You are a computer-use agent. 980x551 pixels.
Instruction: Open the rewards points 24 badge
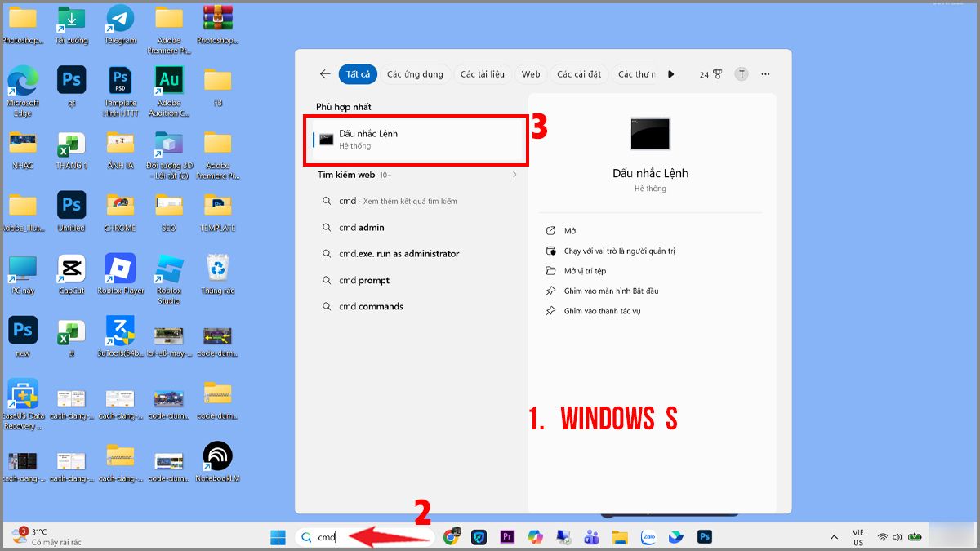(x=710, y=74)
